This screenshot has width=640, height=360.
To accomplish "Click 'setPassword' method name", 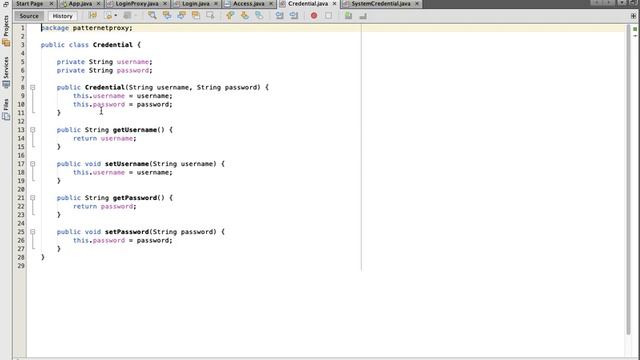I will (x=127, y=232).
